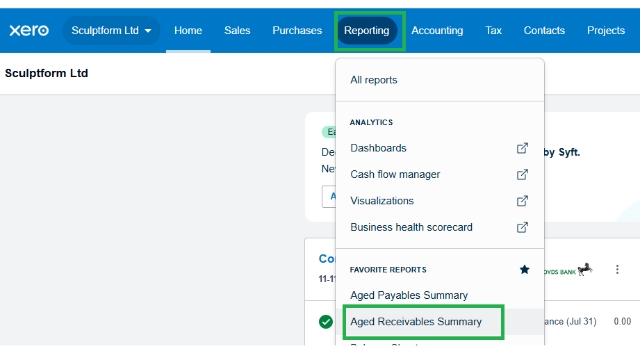Open the Sales menu
This screenshot has height=360, width=640.
pos(237,30)
